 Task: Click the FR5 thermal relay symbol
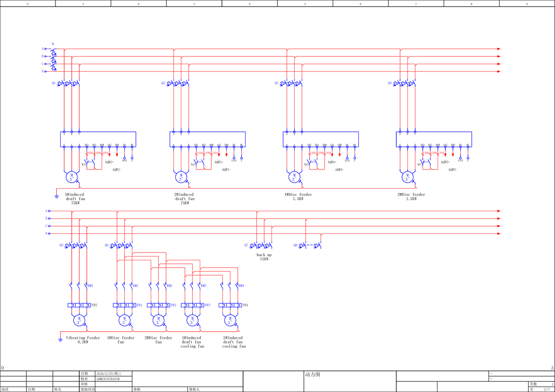pos(79,305)
